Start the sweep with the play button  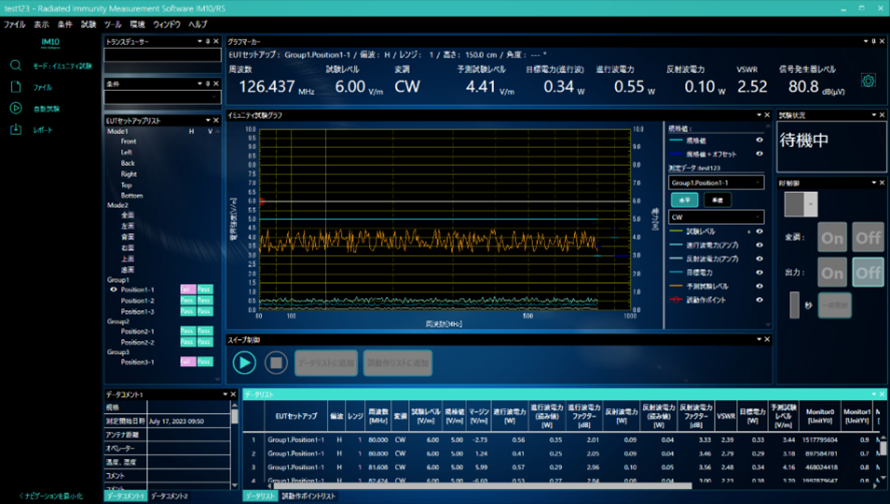pos(244,362)
